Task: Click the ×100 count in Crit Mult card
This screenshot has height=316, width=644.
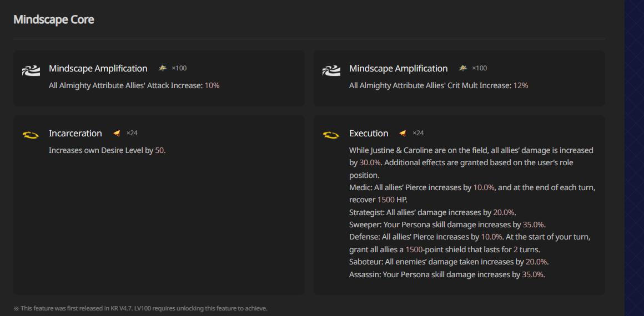Action: click(479, 68)
